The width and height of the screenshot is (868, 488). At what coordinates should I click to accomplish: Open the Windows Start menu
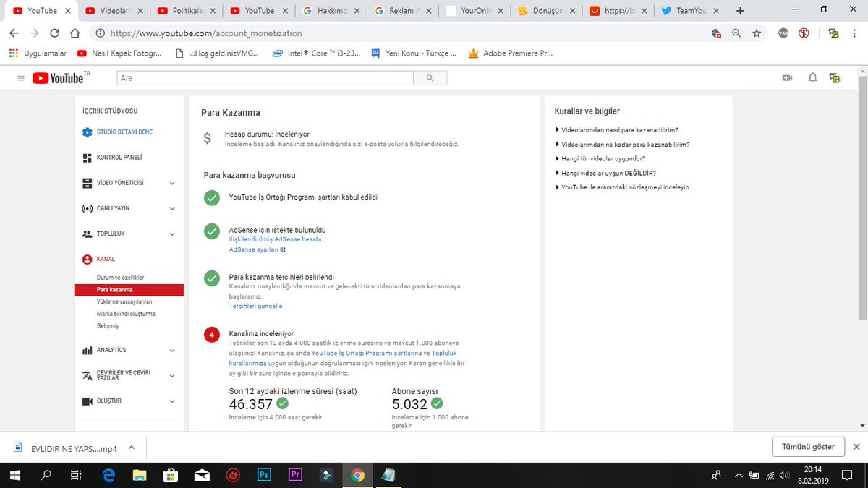coord(15,475)
